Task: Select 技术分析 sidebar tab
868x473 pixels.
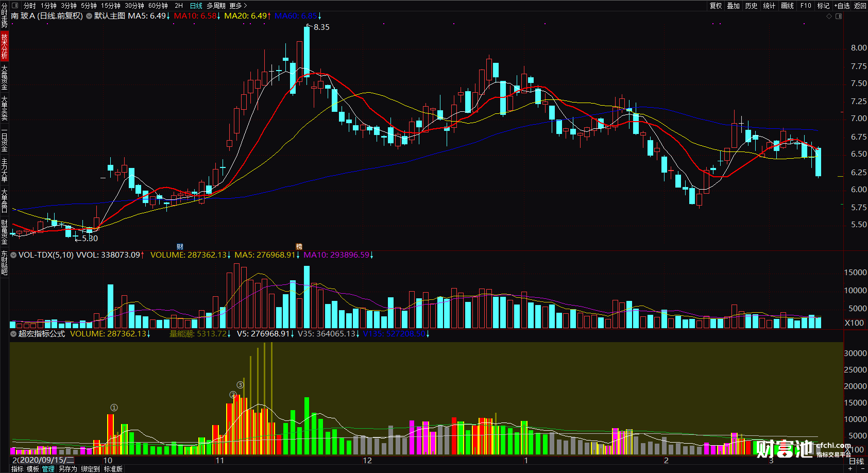Action: coord(4,46)
